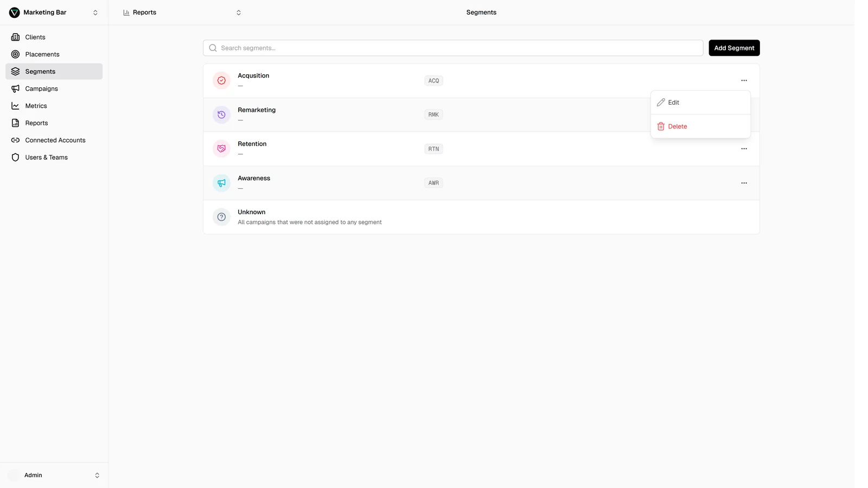The height and width of the screenshot is (488, 868).
Task: Open Reports from the sidebar
Action: coord(54,123)
